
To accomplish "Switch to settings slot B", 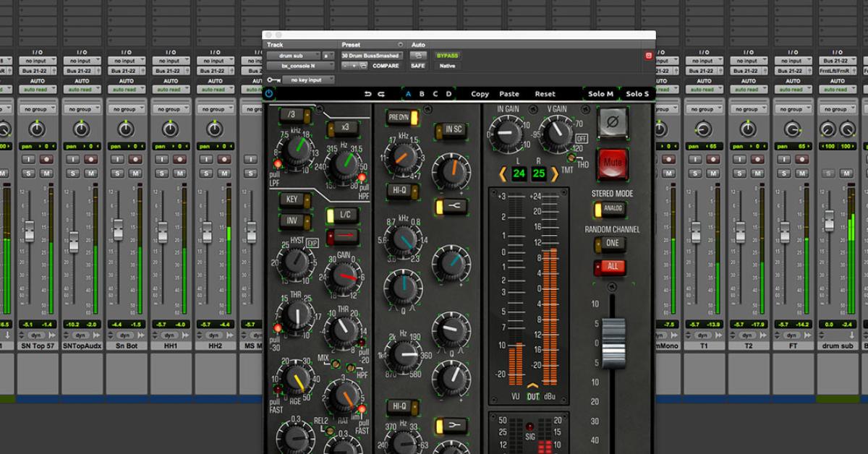I will coord(421,94).
